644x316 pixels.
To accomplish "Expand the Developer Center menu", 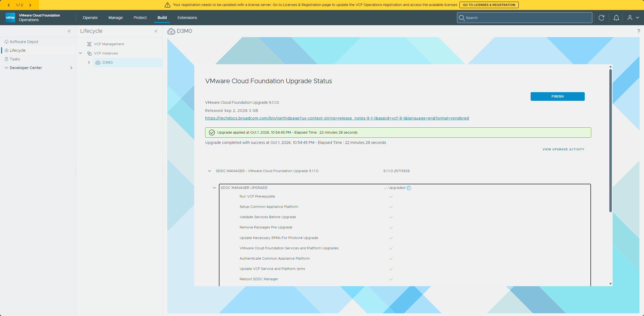I will pyautogui.click(x=71, y=68).
